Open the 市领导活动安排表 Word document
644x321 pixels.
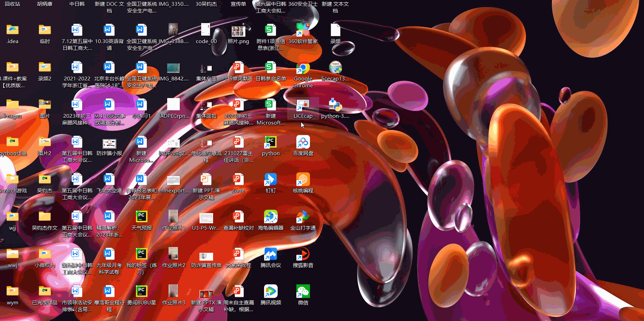pyautogui.click(x=77, y=292)
